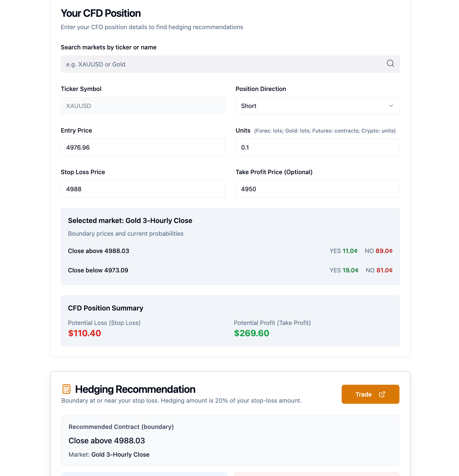Click the Entry Price field showing 4976.96
The width and height of the screenshot is (459, 476).
143,147
